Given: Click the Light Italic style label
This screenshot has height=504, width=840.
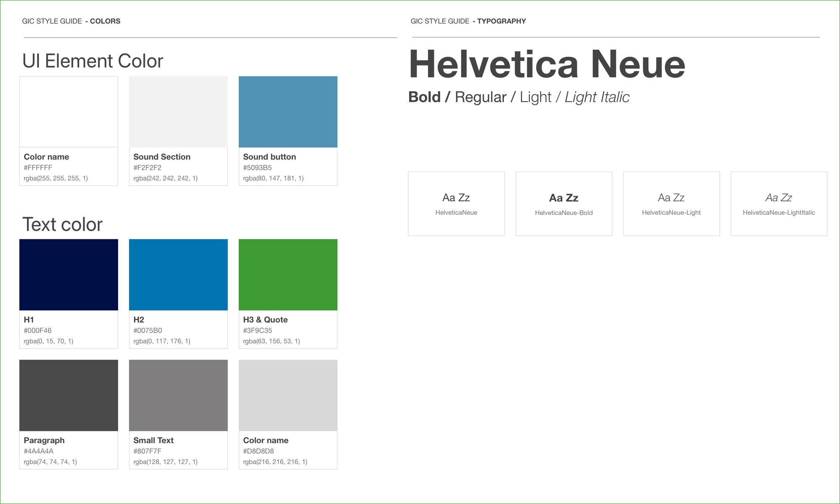Looking at the screenshot, I should click(597, 97).
